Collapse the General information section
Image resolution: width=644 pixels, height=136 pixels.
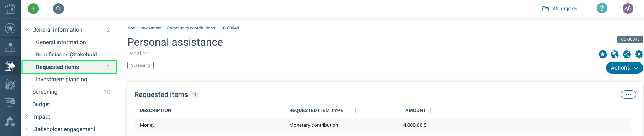(26, 29)
